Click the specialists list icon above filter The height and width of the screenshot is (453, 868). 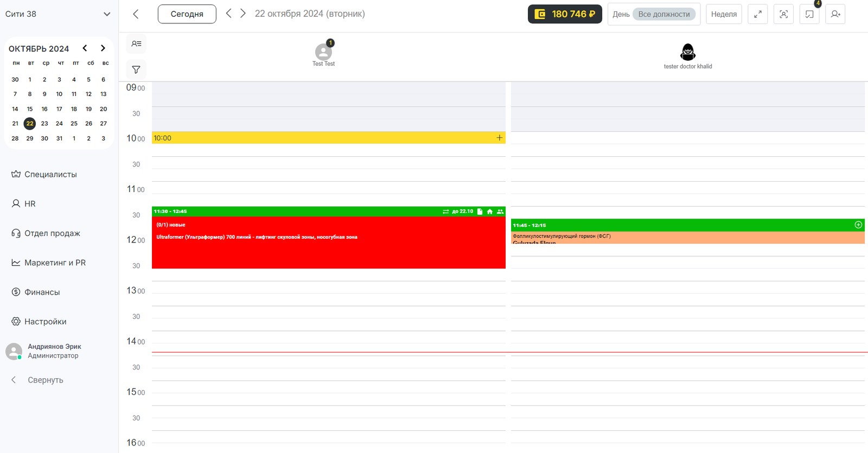pyautogui.click(x=136, y=43)
